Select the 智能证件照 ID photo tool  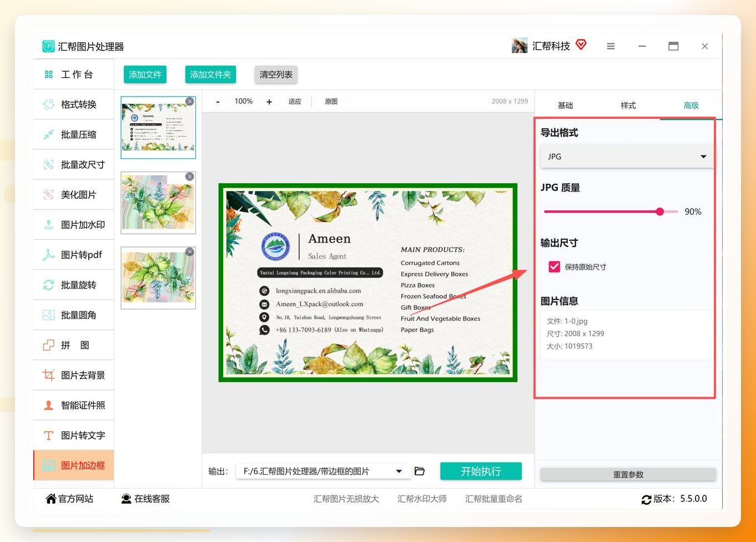coord(74,405)
